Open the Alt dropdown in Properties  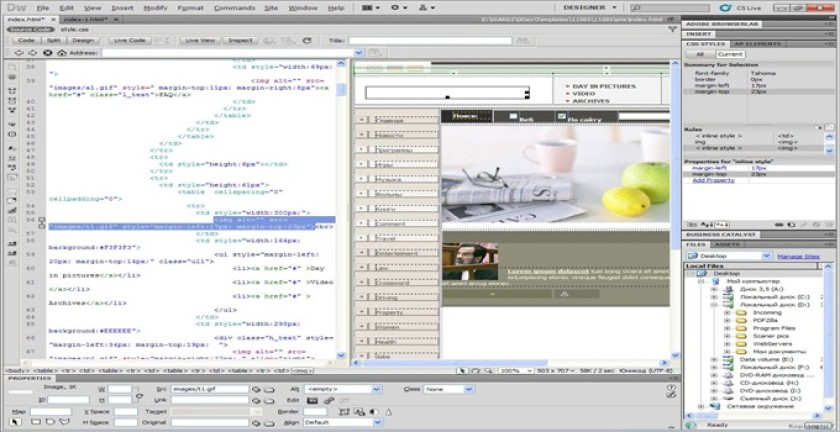376,390
